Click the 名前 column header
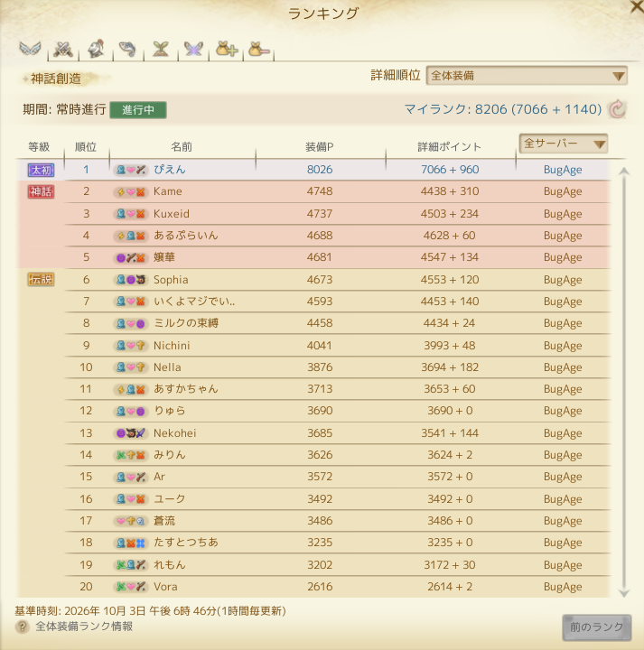The width and height of the screenshot is (644, 650). (182, 147)
